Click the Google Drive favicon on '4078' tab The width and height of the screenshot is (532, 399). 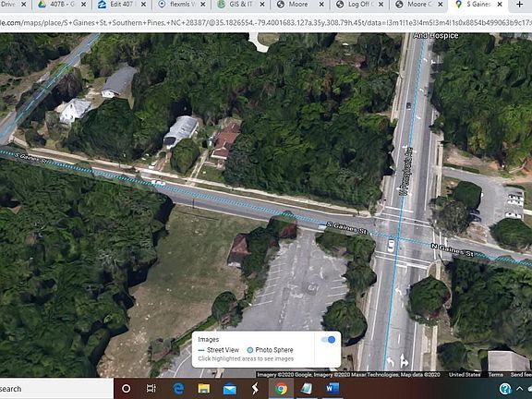[x=42, y=5]
